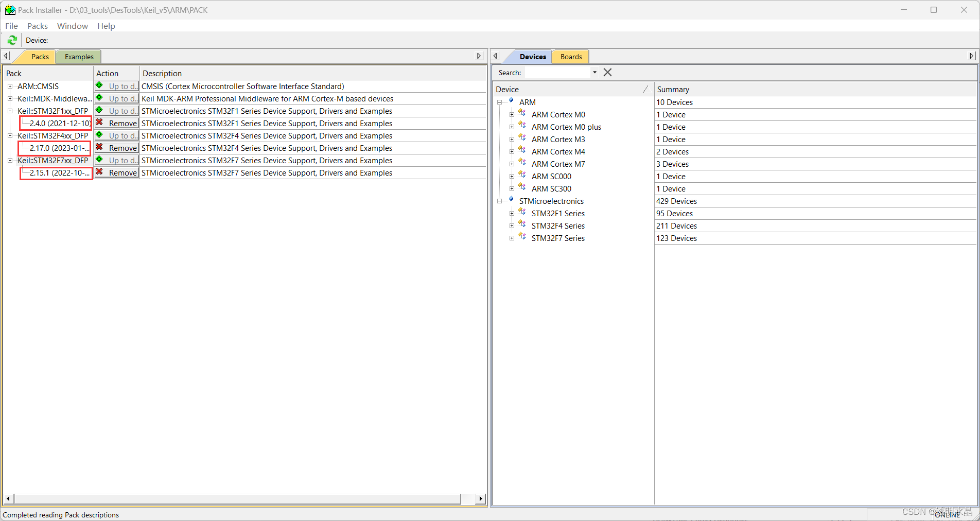Open the search history dropdown arrow
Image resolution: width=980 pixels, height=521 pixels.
pyautogui.click(x=594, y=72)
